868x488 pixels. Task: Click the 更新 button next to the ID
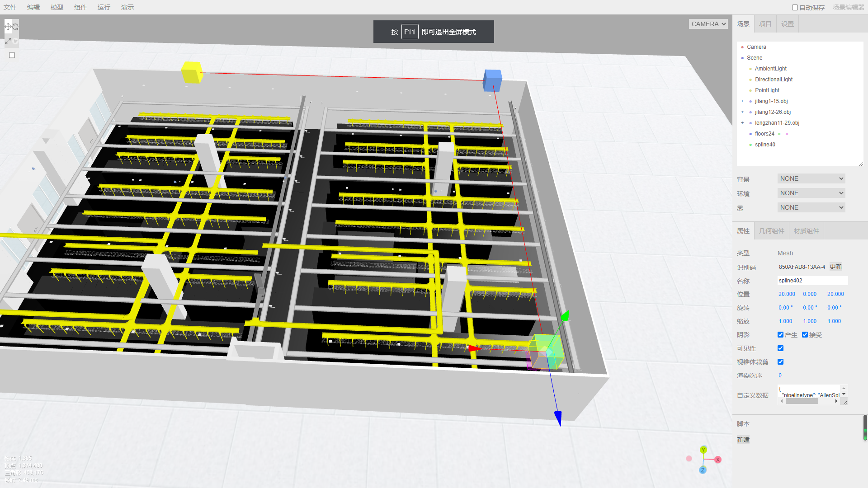pos(835,267)
